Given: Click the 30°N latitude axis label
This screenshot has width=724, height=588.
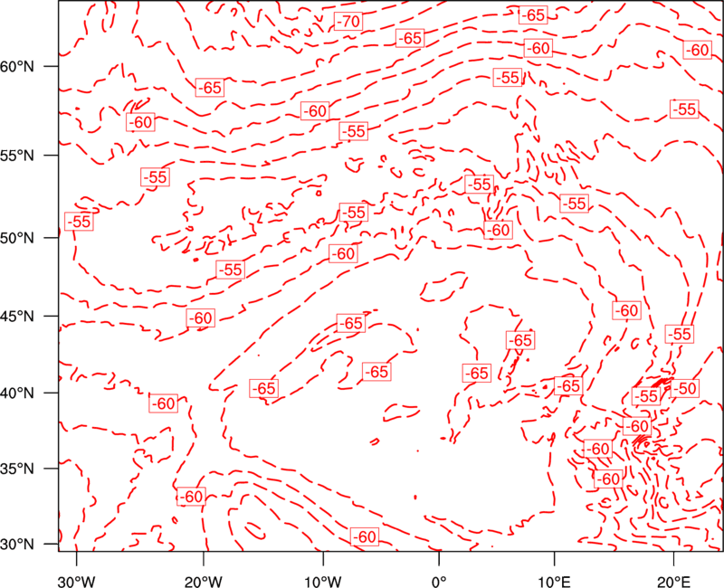Looking at the screenshot, I should click(17, 545).
